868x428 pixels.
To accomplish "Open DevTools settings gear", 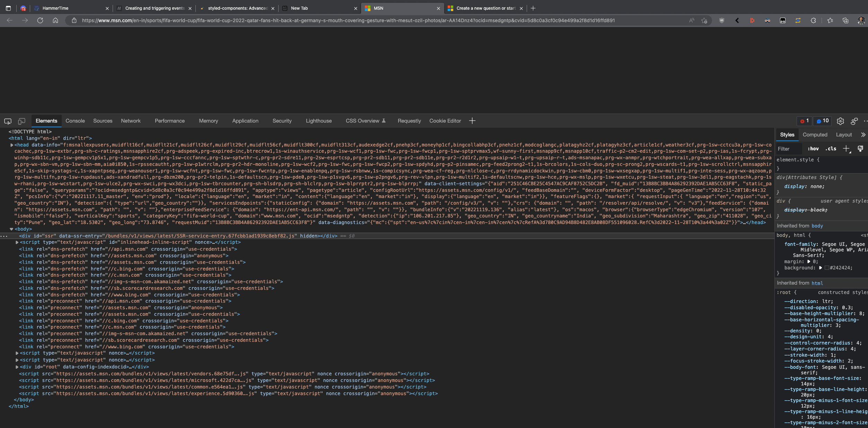I will pyautogui.click(x=840, y=121).
